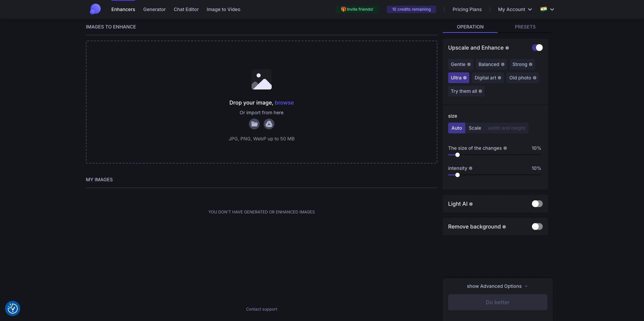Open the language flag selector
Viewport: 644px width, 321px height.
pos(547,9)
